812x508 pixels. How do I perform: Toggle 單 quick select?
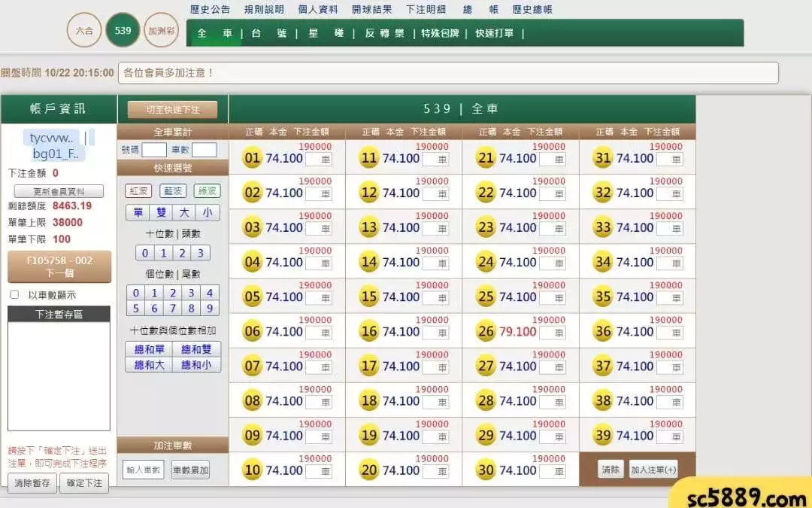138,212
